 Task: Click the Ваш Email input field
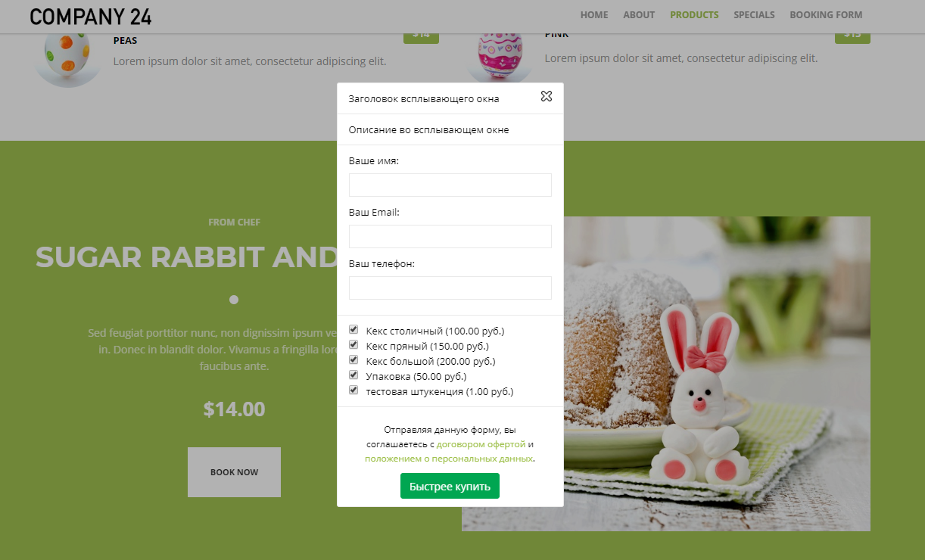450,236
